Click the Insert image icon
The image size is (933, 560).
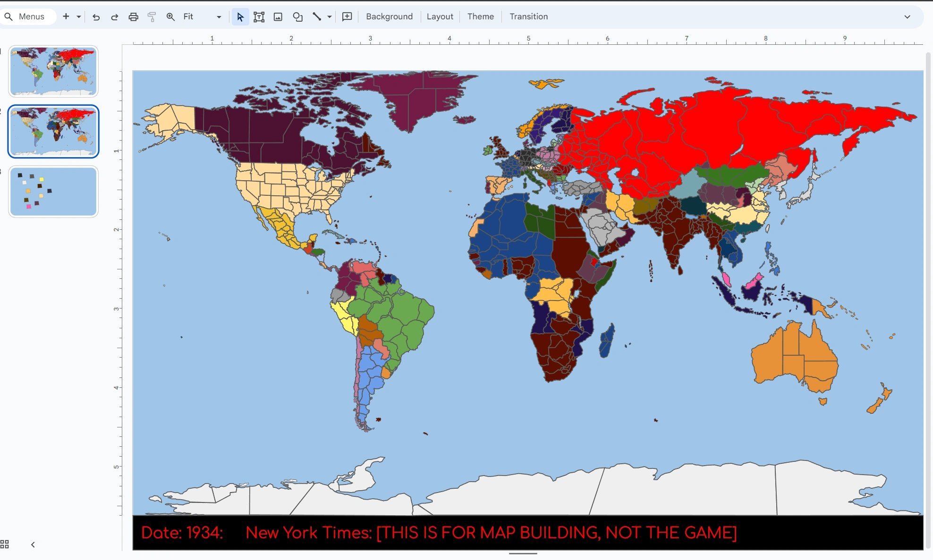278,17
